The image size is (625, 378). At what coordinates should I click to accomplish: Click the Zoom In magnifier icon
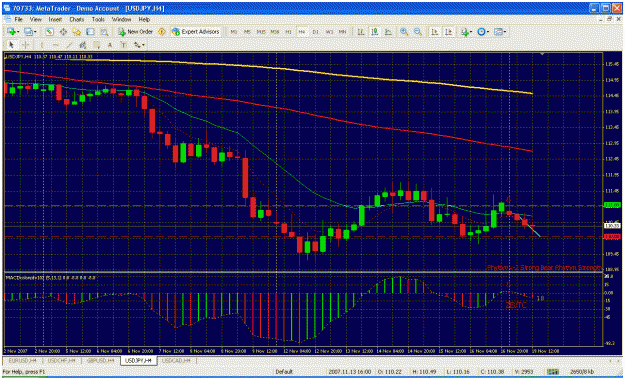tap(404, 32)
